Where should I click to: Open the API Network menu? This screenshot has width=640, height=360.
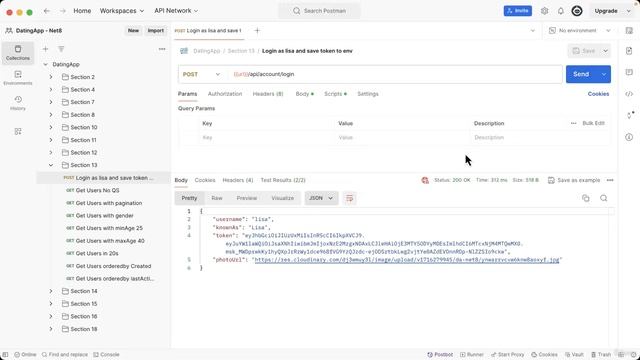pos(176,11)
